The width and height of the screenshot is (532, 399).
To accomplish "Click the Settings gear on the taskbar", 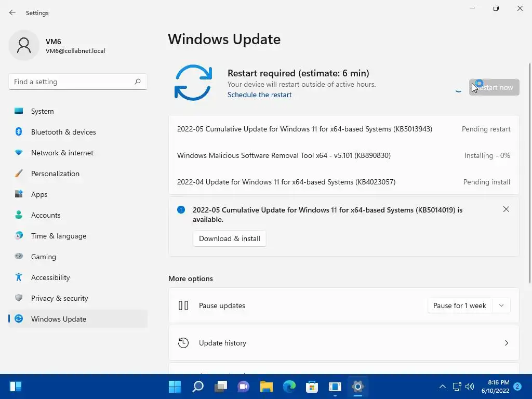I will pos(357,386).
